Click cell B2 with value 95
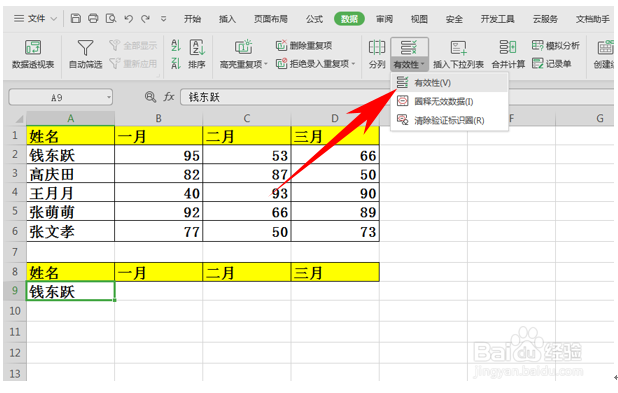 pos(158,155)
